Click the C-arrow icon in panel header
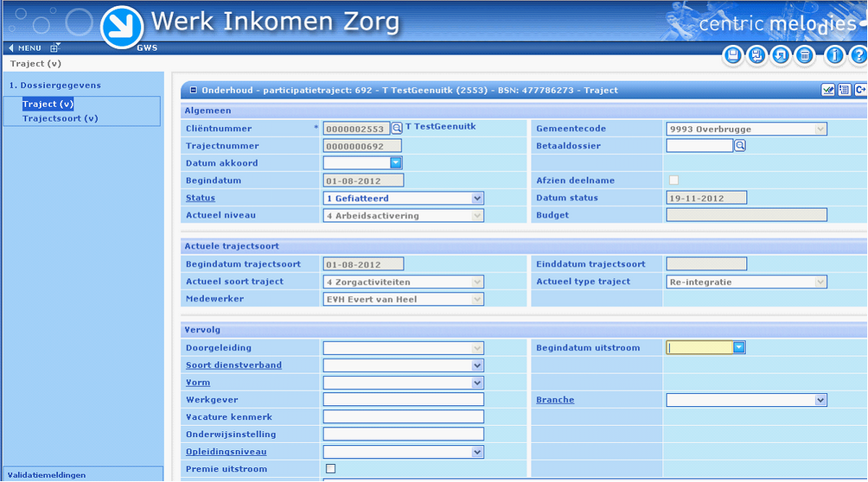The image size is (868, 482). pyautogui.click(x=860, y=90)
